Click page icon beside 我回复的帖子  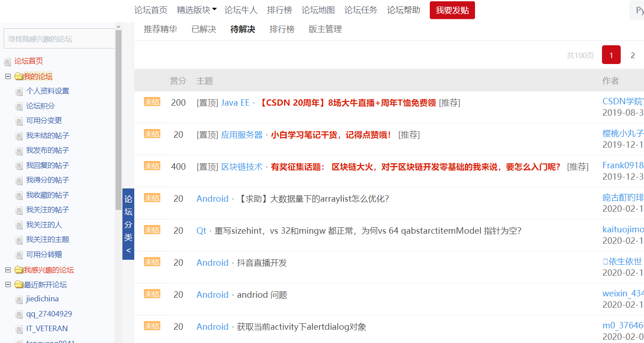click(19, 166)
